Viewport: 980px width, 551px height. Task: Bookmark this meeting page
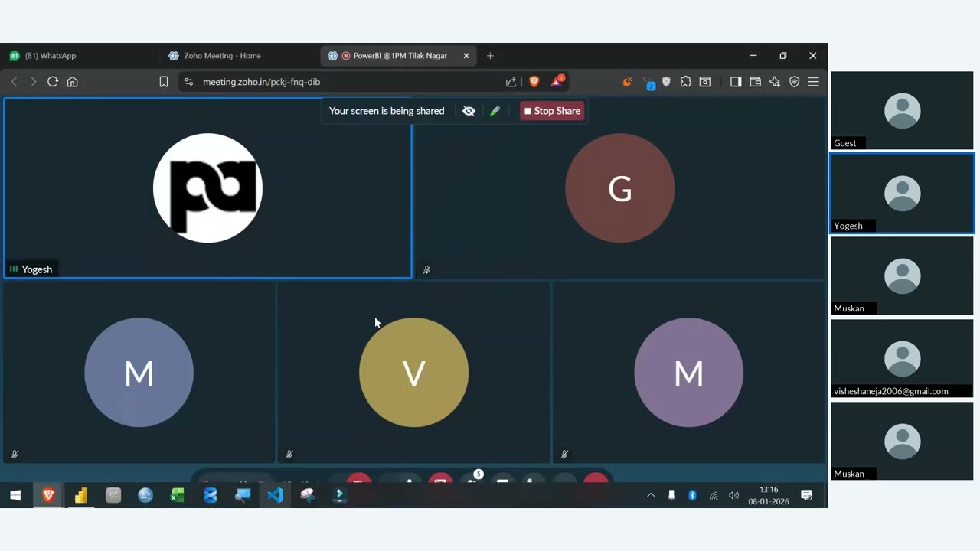coord(164,82)
